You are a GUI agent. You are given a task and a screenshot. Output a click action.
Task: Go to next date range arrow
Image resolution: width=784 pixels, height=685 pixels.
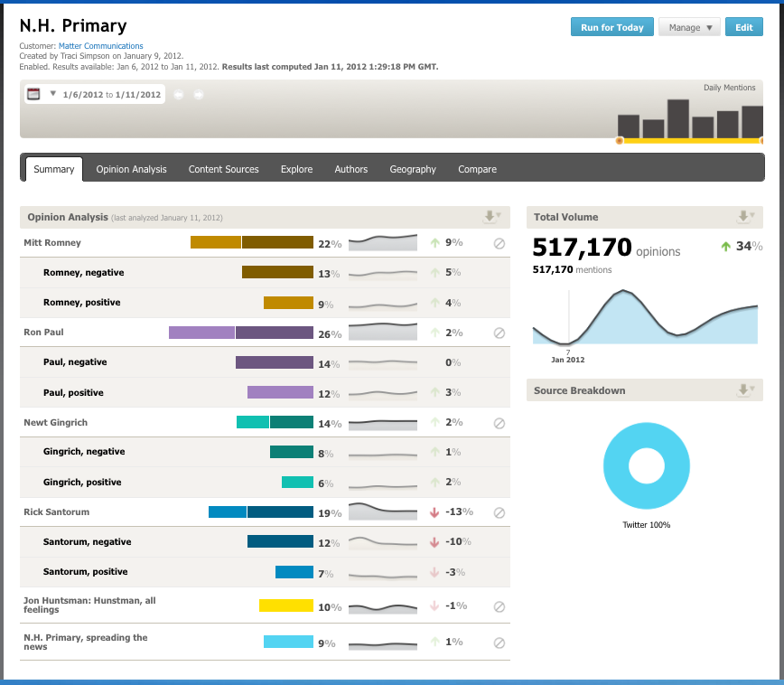pos(199,95)
